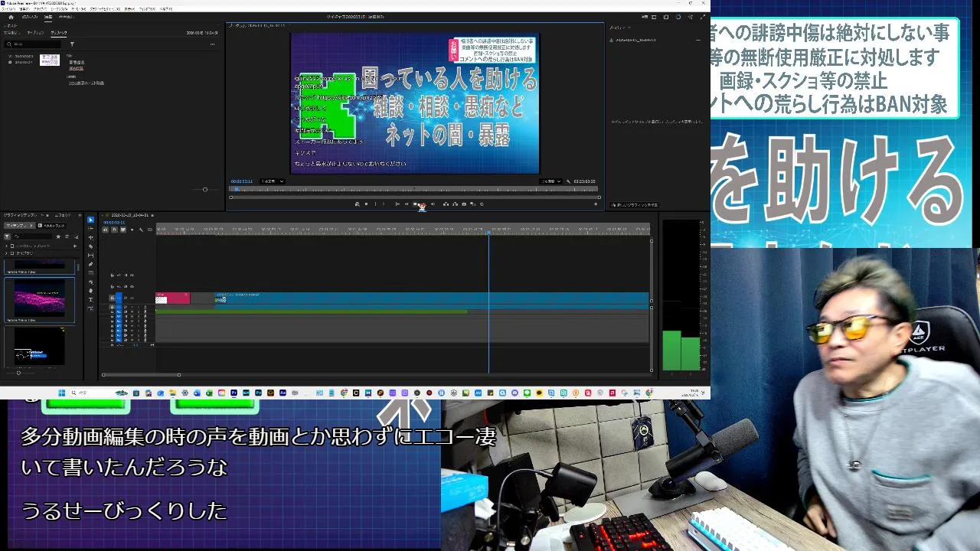Click Program Monitor current timecode 00:02:53:11
The width and height of the screenshot is (980, 551).
pos(242,181)
